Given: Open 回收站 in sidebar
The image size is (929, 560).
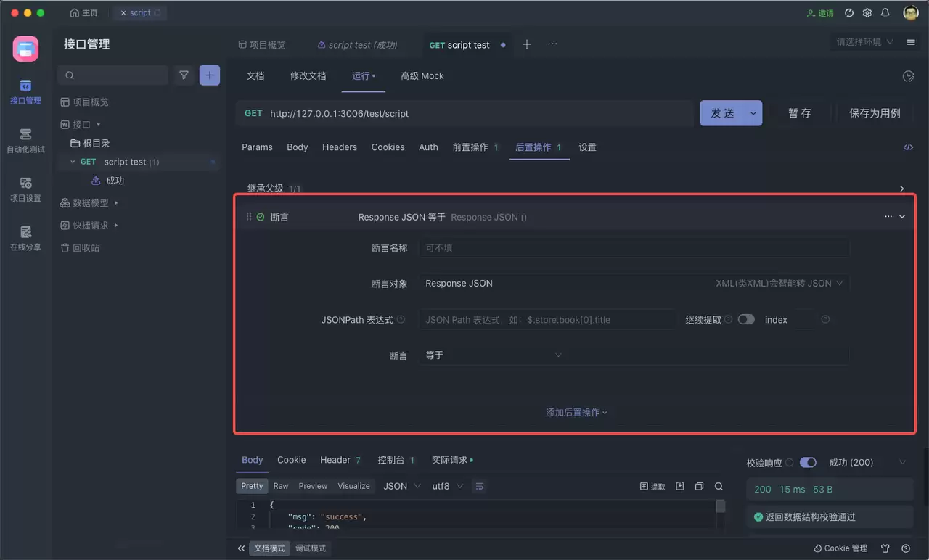Looking at the screenshot, I should [80, 248].
